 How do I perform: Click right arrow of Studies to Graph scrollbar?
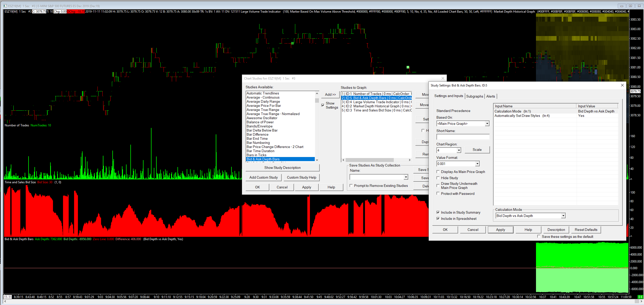pyautogui.click(x=409, y=160)
